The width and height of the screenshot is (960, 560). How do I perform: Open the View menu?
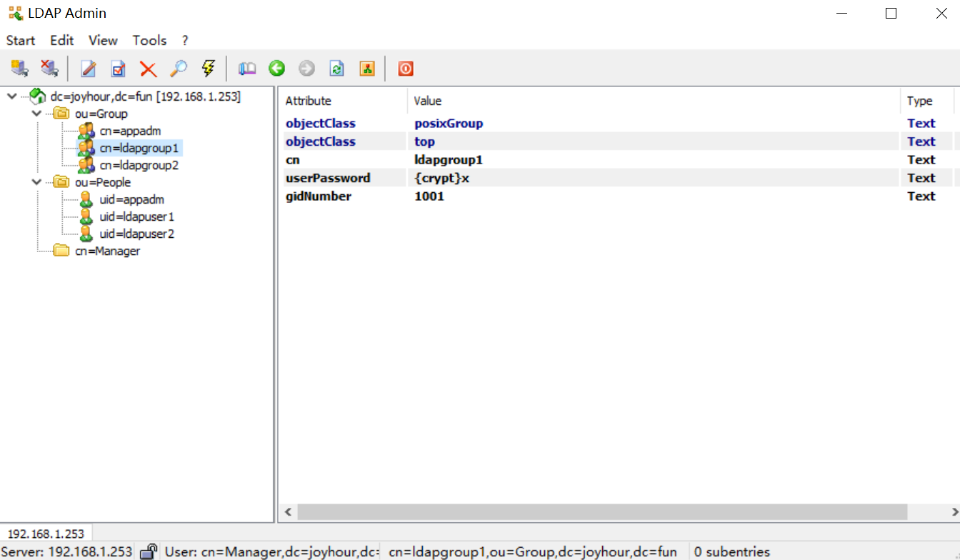(104, 40)
